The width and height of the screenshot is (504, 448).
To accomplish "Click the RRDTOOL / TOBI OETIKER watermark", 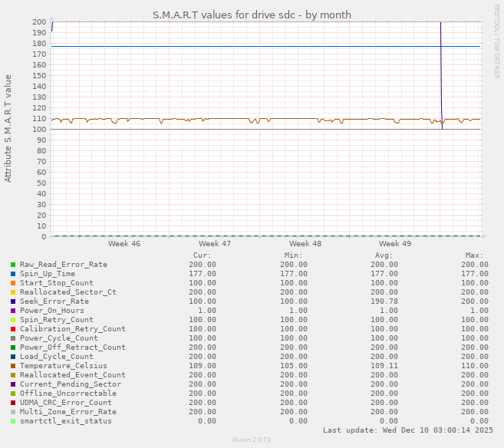I will click(x=496, y=41).
